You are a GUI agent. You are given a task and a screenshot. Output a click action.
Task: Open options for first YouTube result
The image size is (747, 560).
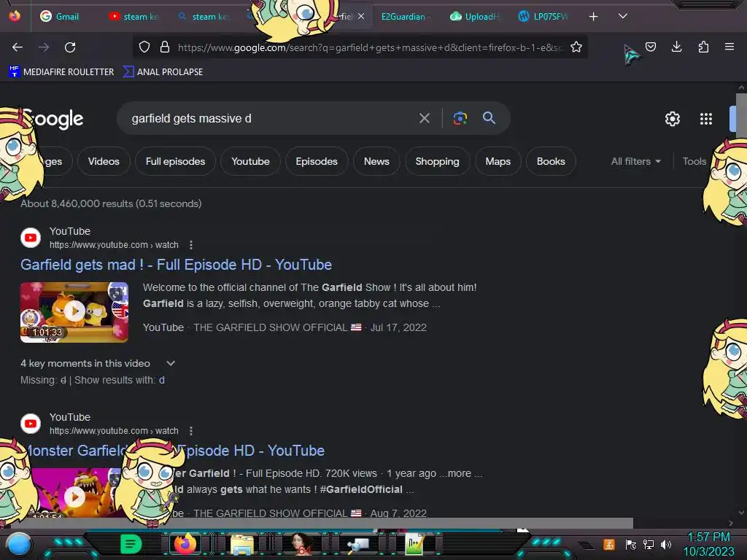pyautogui.click(x=191, y=245)
